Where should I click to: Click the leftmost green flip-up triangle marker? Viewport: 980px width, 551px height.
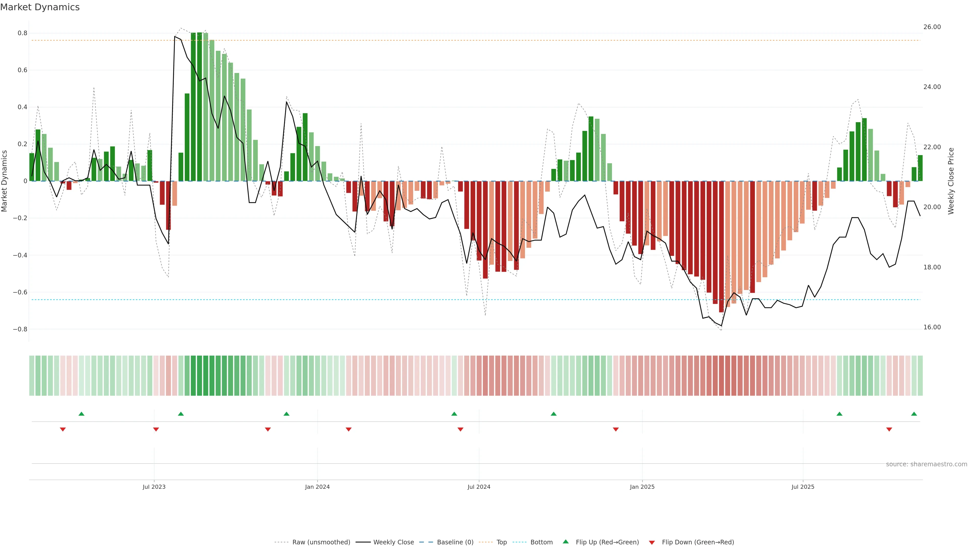pos(81,414)
